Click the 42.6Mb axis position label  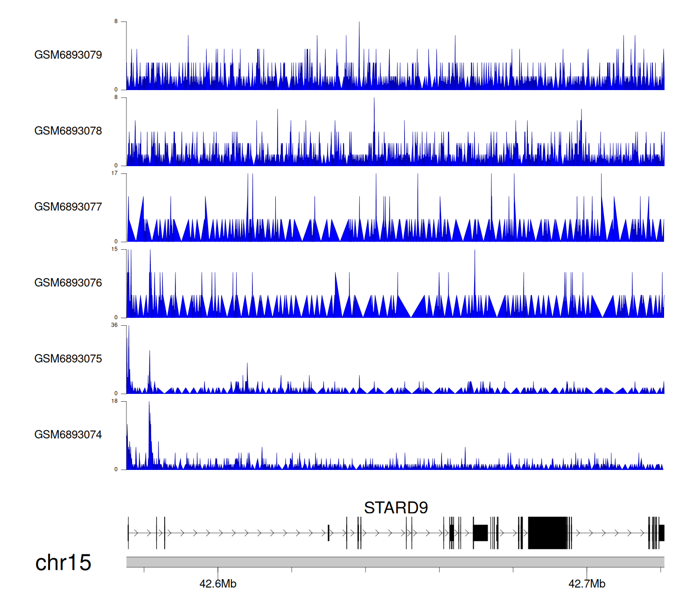tap(218, 584)
